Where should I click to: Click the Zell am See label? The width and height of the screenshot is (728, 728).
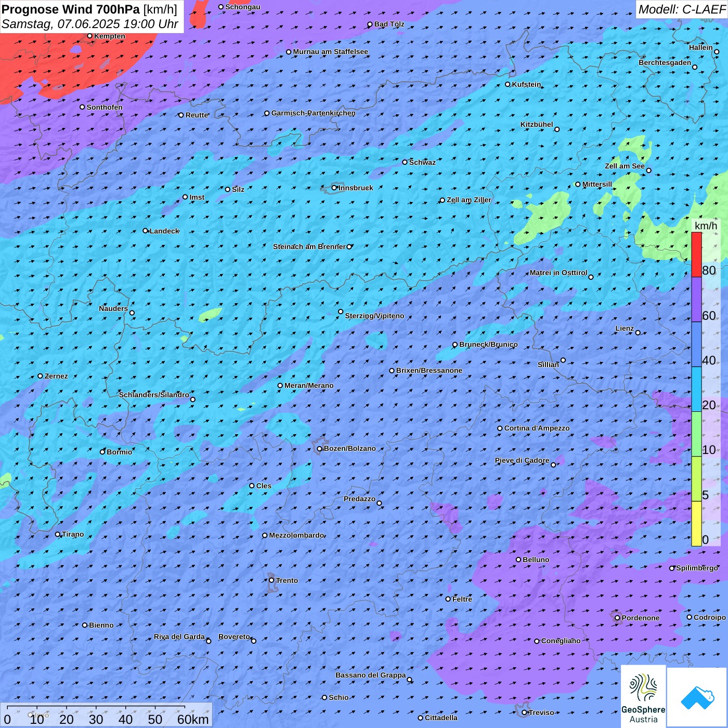pos(625,166)
